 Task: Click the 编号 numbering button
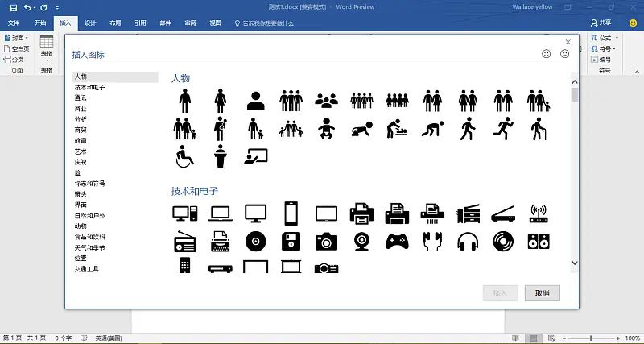coord(601,60)
